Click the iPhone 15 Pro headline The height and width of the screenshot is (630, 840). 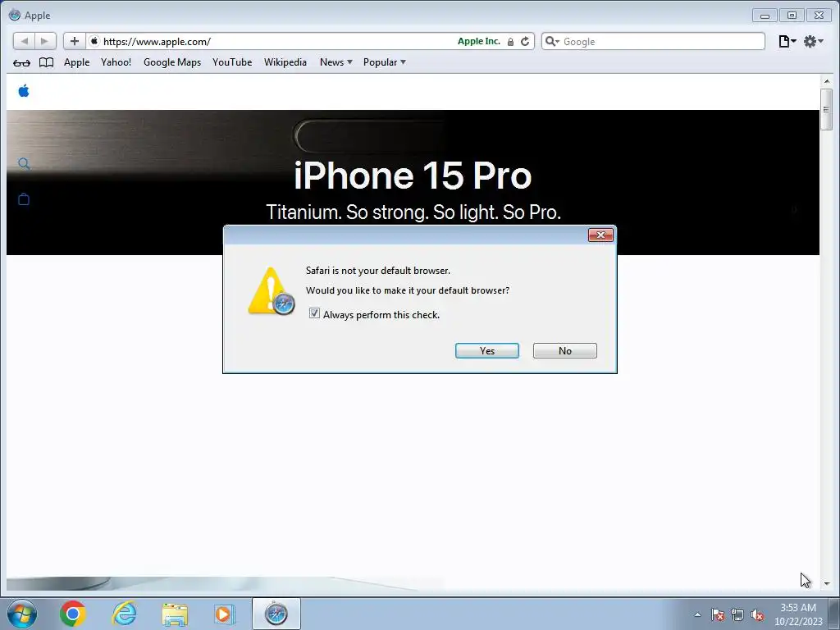[x=413, y=176]
